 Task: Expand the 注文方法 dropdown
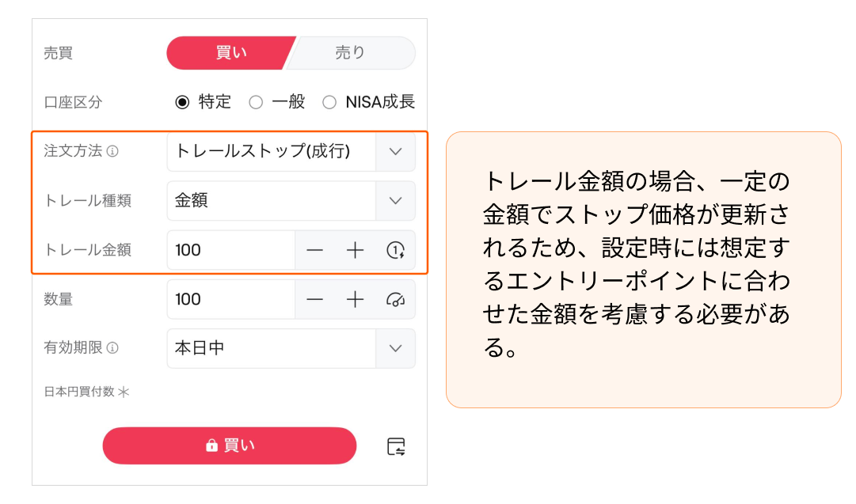click(395, 151)
